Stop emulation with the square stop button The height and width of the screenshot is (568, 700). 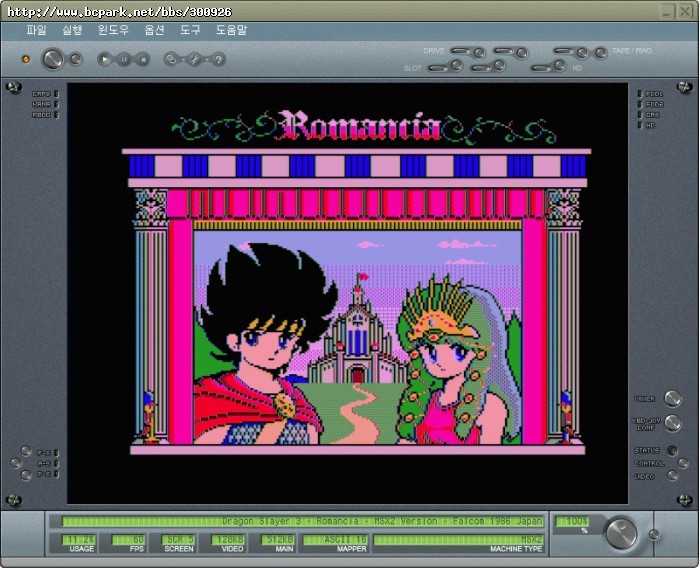(x=143, y=59)
